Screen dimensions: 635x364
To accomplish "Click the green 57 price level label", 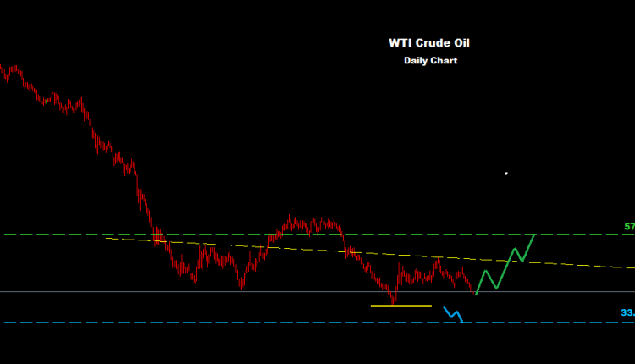I will tap(628, 227).
